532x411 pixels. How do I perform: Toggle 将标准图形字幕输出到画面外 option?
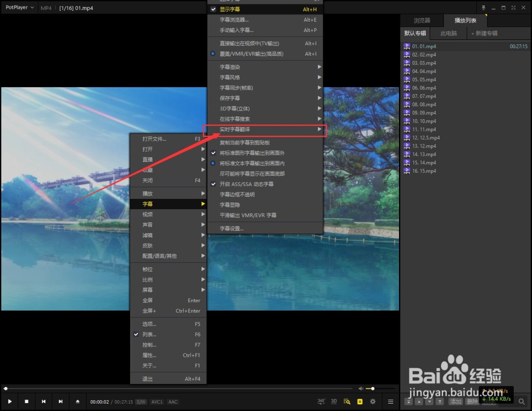point(265,153)
